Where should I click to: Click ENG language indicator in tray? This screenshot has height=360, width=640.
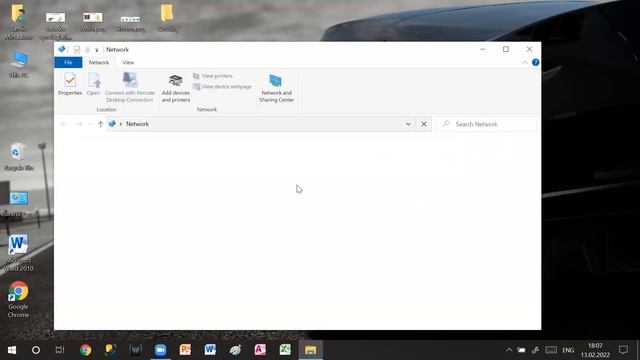click(568, 350)
